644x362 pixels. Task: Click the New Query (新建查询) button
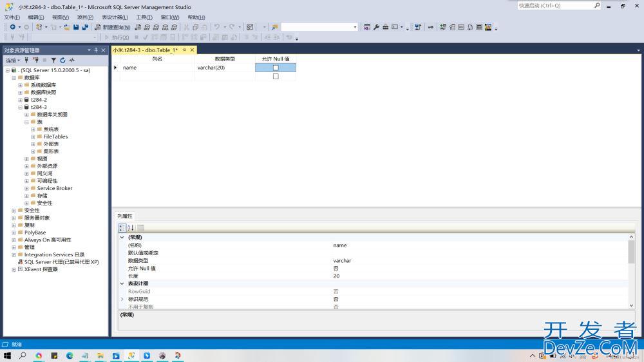click(113, 27)
